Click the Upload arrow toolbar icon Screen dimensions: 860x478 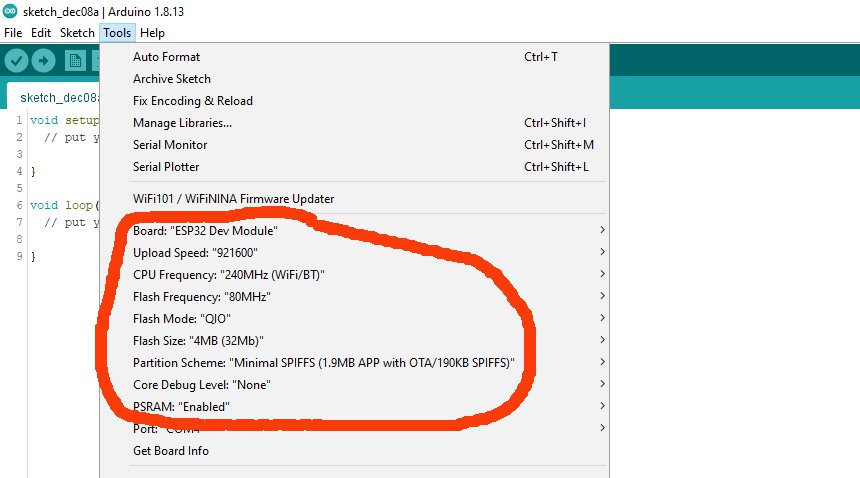click(43, 60)
